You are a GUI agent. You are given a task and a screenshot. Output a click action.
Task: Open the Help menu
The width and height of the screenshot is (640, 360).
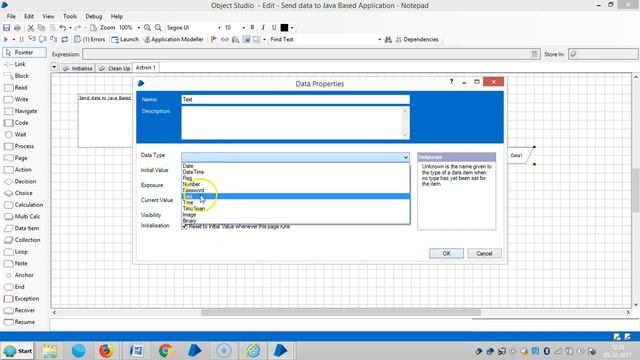click(117, 16)
